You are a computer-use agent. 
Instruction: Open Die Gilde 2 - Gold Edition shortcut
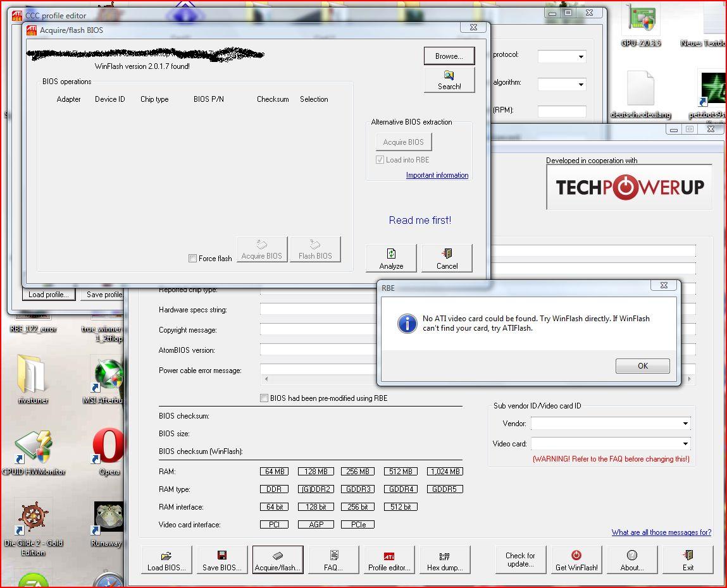[x=33, y=527]
